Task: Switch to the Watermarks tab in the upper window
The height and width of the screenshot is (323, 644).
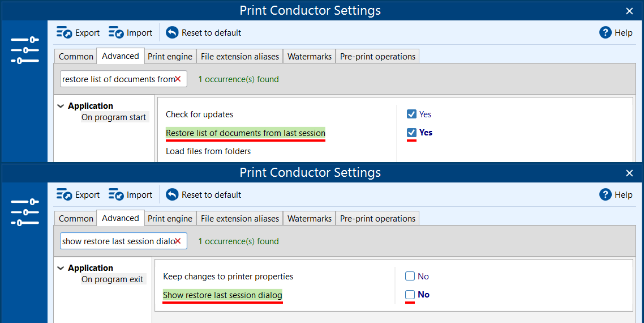Action: coord(309,57)
